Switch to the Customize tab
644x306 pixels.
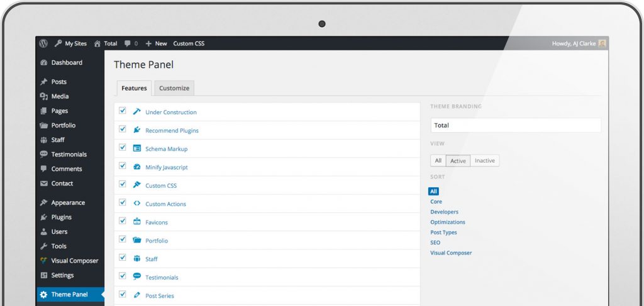tap(174, 88)
